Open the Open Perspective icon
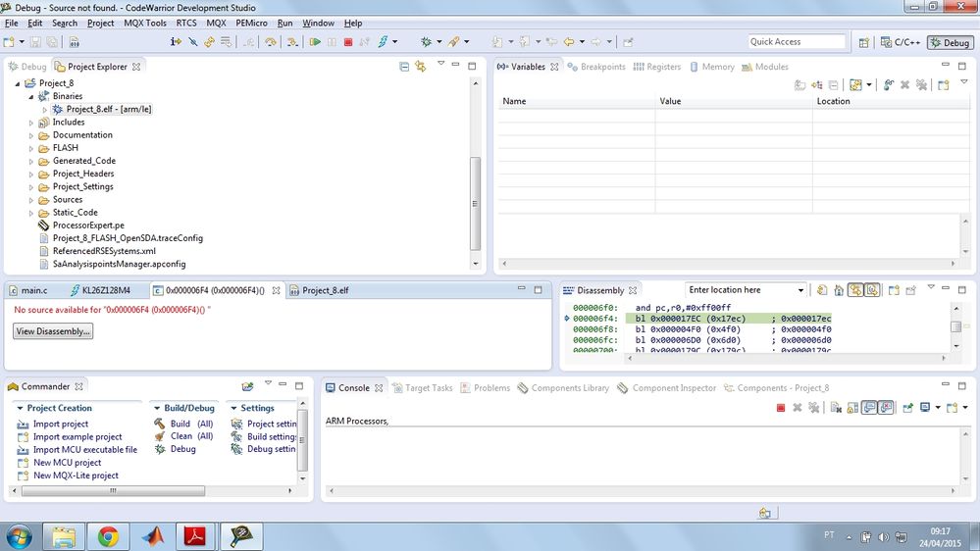 [863, 42]
